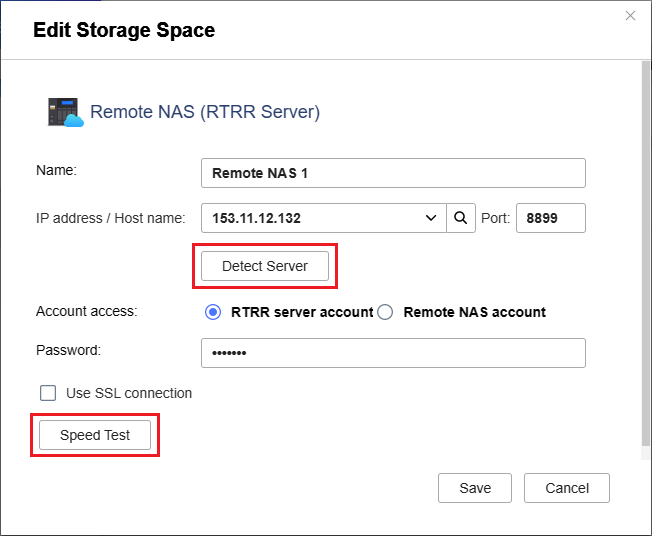Click the magnifier icon to search hosts
Image resolution: width=652 pixels, height=536 pixels.
tap(460, 218)
